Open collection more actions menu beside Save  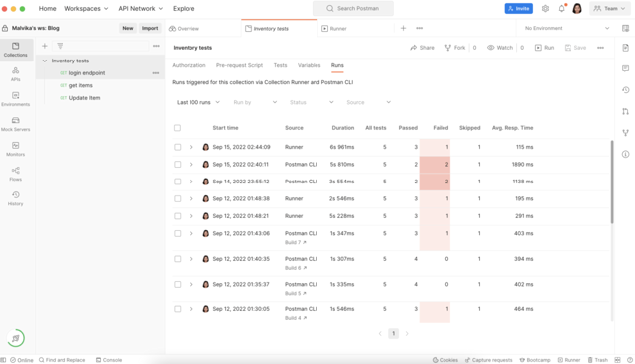coord(600,48)
